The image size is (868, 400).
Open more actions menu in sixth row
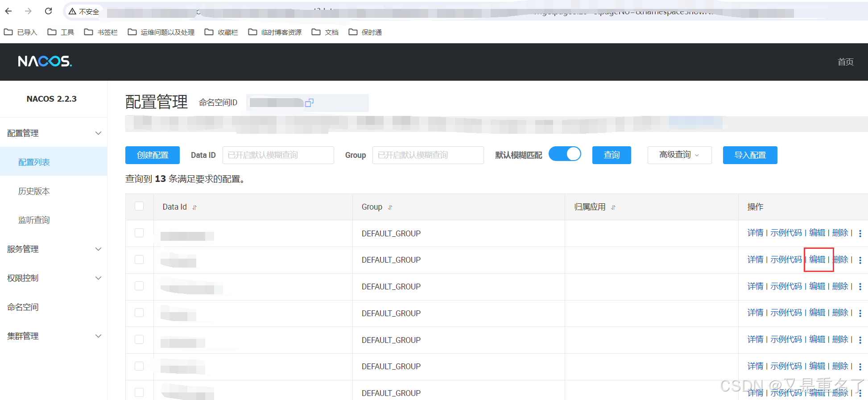(x=860, y=367)
